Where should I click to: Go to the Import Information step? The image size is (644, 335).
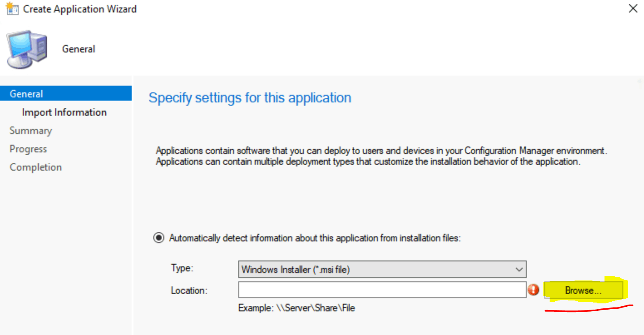[x=64, y=112]
